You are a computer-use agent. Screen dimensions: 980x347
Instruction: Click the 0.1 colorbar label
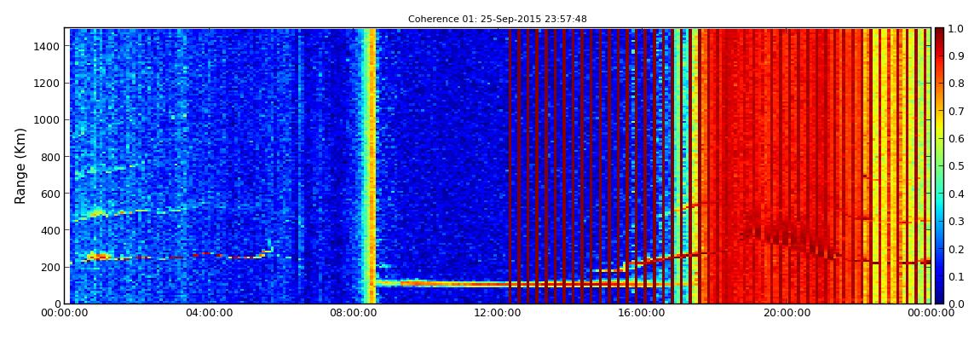tap(956, 276)
